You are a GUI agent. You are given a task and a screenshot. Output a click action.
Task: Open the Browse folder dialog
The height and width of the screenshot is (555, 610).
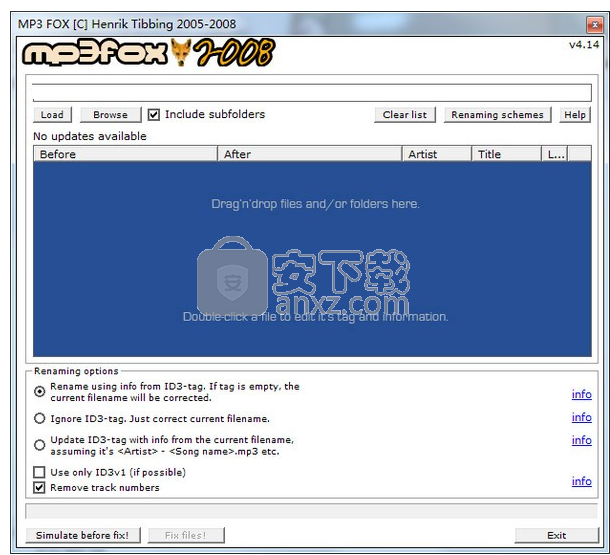110,115
